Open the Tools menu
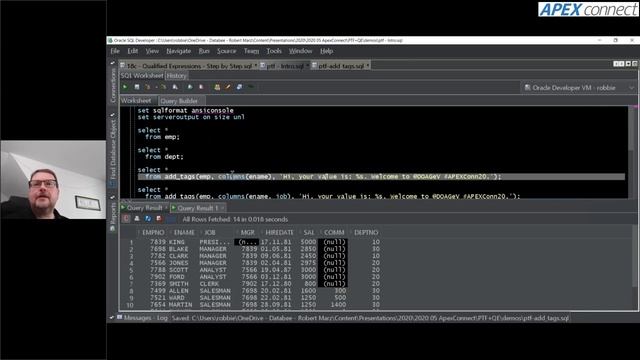 (274, 51)
